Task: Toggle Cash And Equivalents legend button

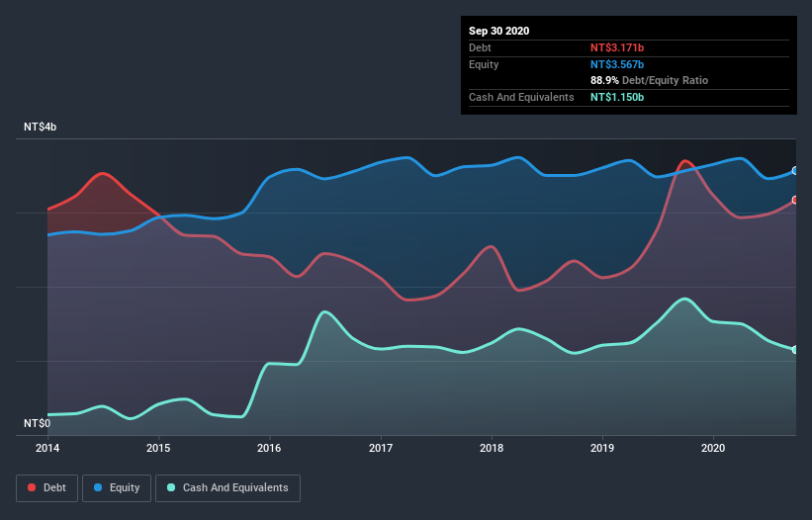Action: 227,488
